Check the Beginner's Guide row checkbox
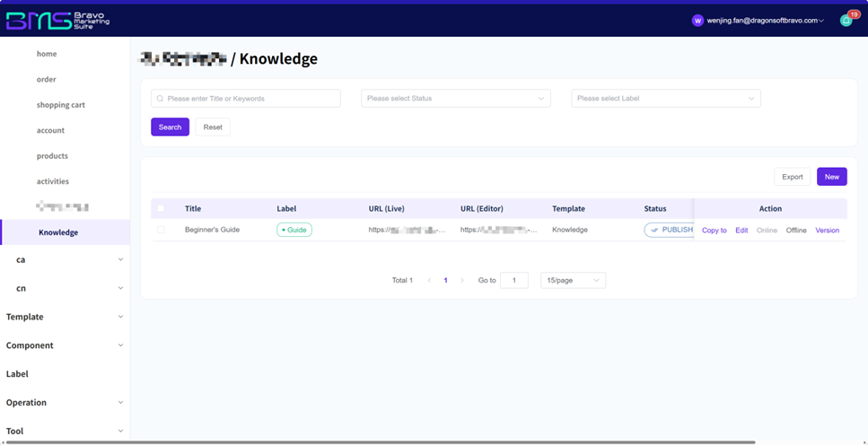Screen dimensions: 868x445 (161, 230)
